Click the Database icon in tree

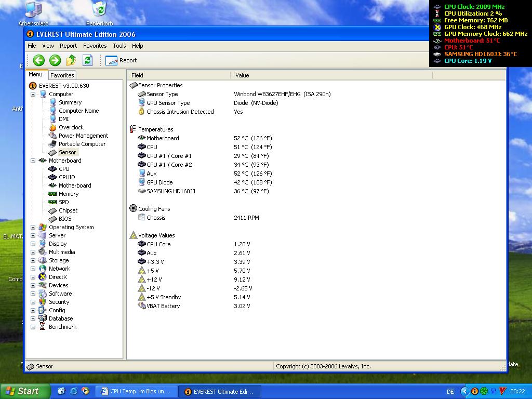click(43, 318)
